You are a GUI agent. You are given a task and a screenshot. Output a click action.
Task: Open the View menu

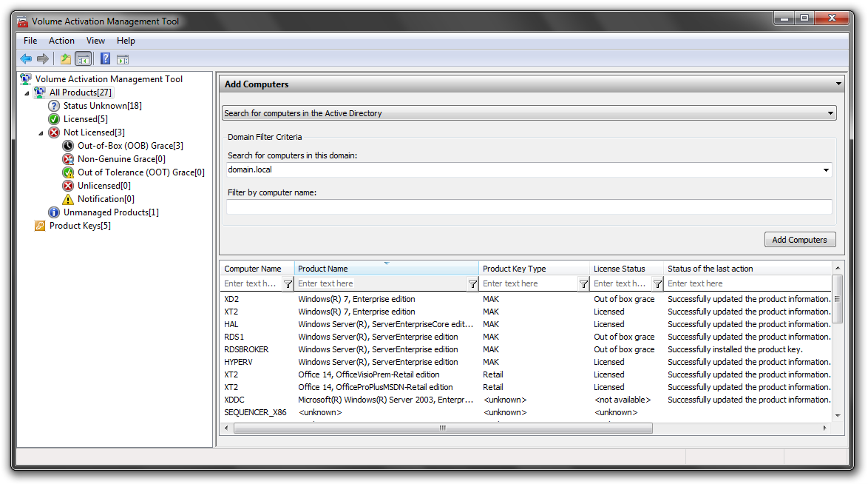(x=95, y=41)
